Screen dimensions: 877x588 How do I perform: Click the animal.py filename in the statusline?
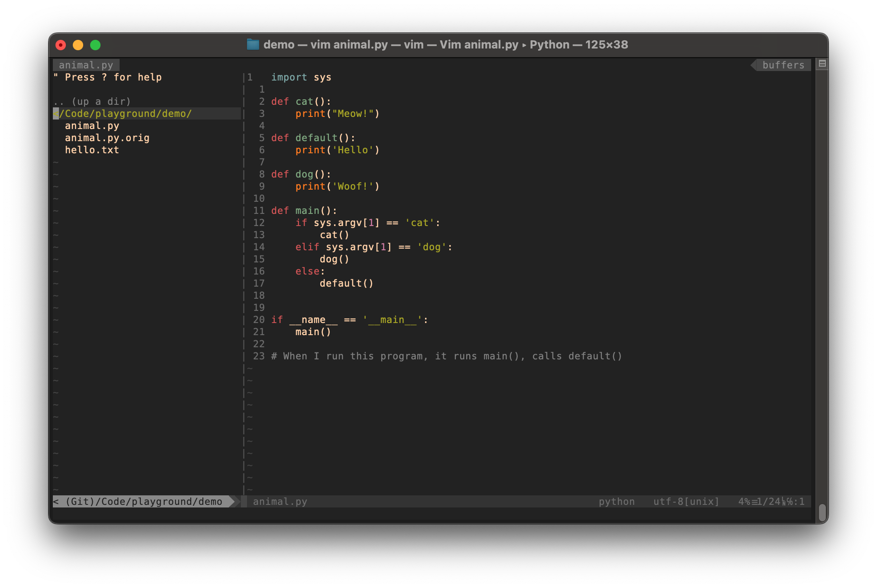pos(280,501)
